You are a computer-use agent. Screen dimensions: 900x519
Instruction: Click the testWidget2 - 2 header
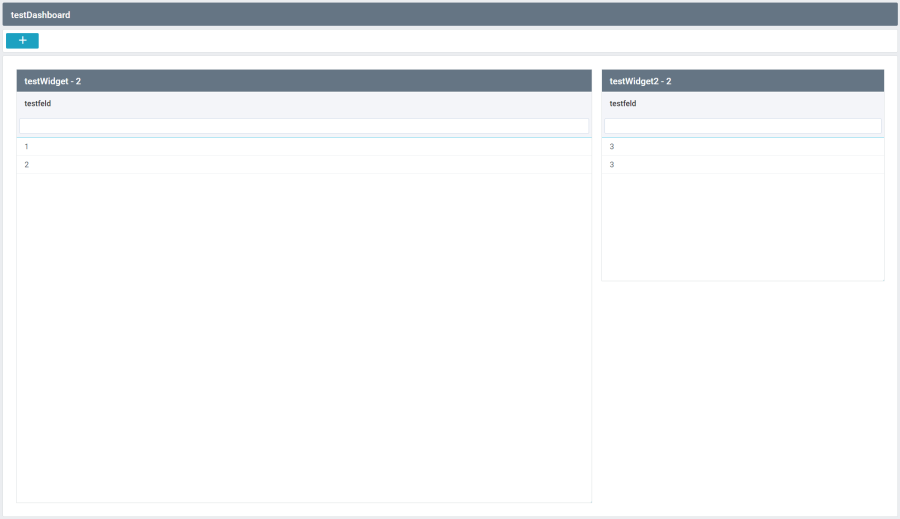(x=743, y=81)
